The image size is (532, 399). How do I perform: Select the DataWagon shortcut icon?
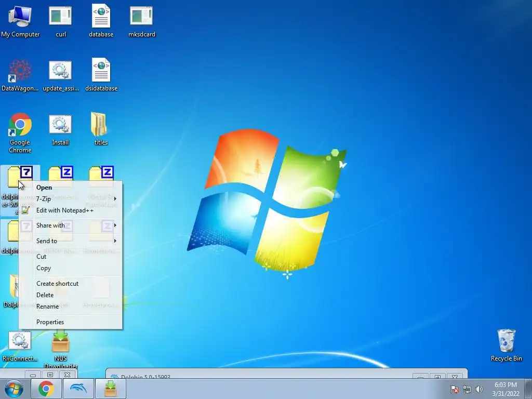click(20, 75)
